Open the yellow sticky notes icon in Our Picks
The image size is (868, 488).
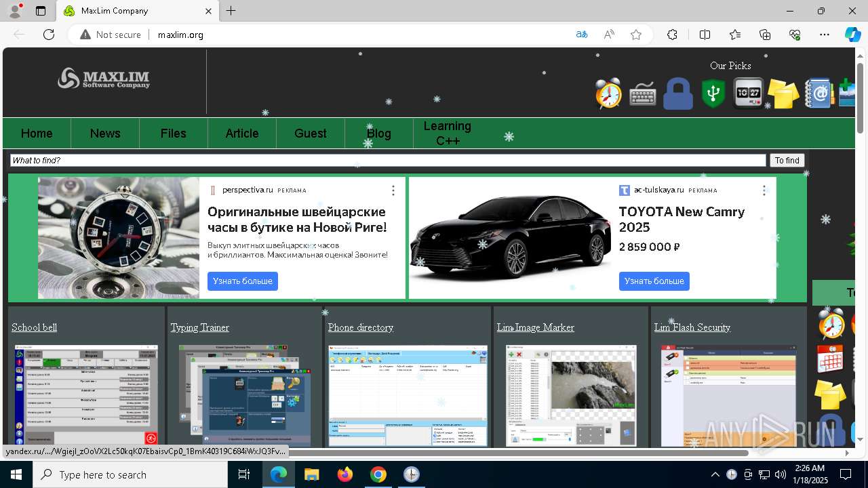point(784,94)
